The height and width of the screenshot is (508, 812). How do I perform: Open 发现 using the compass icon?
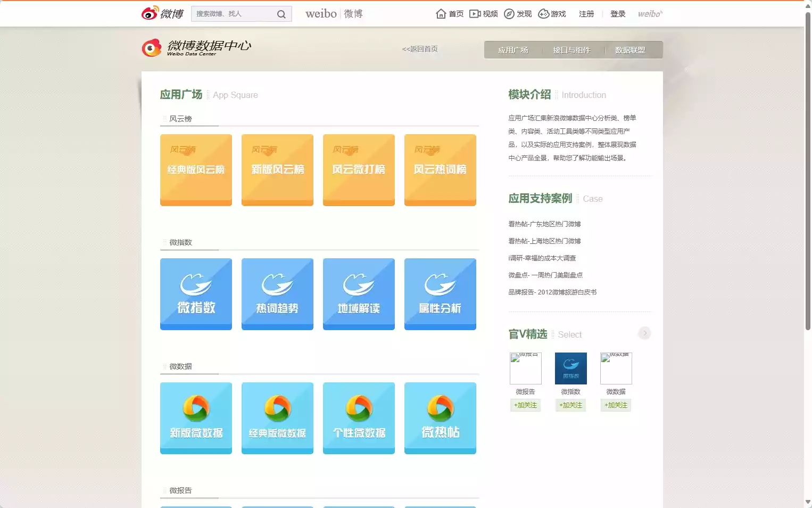click(509, 14)
